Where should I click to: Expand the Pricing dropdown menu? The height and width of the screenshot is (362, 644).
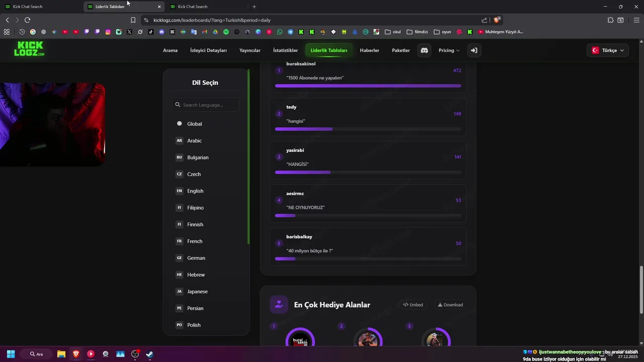[449, 50]
